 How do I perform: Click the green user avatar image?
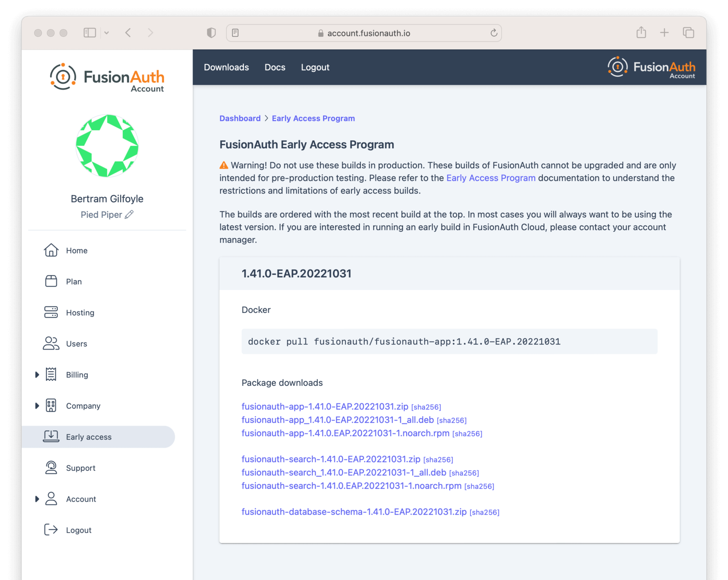point(107,146)
